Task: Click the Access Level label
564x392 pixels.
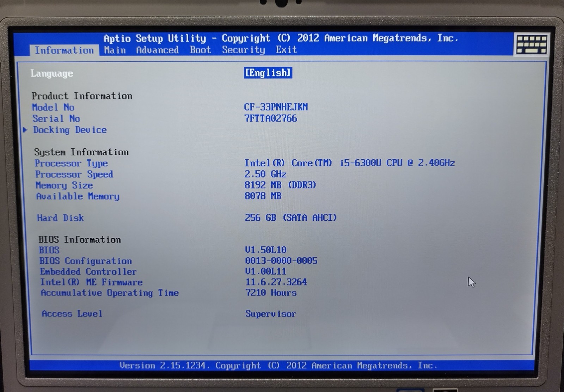Action: tap(72, 313)
